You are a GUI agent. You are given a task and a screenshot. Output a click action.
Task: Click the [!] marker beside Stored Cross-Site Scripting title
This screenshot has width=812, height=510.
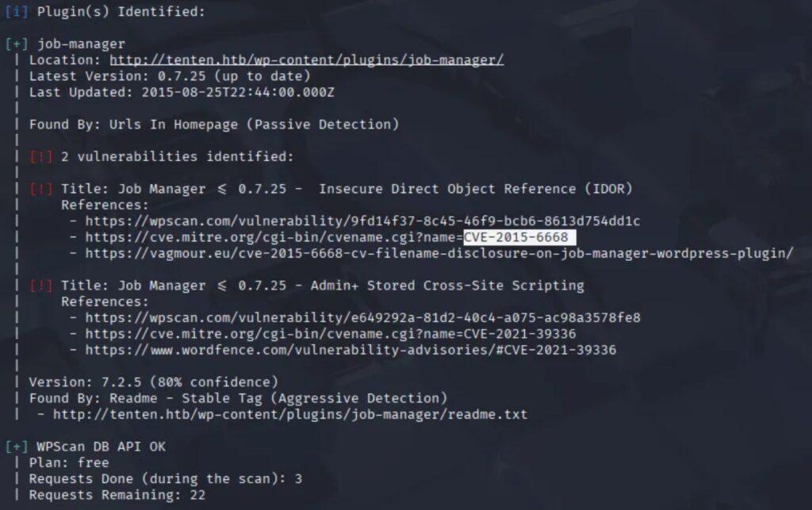click(x=41, y=286)
